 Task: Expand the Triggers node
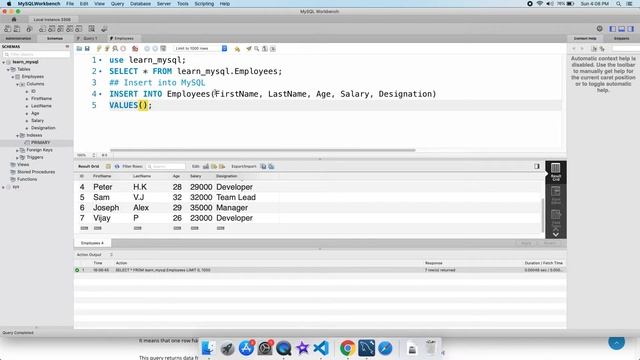(x=18, y=158)
